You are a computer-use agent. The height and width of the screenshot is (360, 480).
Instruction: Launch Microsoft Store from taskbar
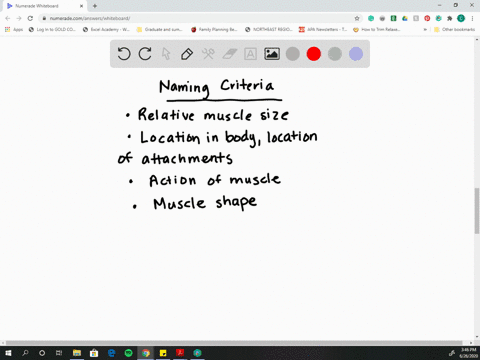pyautogui.click(x=94, y=353)
